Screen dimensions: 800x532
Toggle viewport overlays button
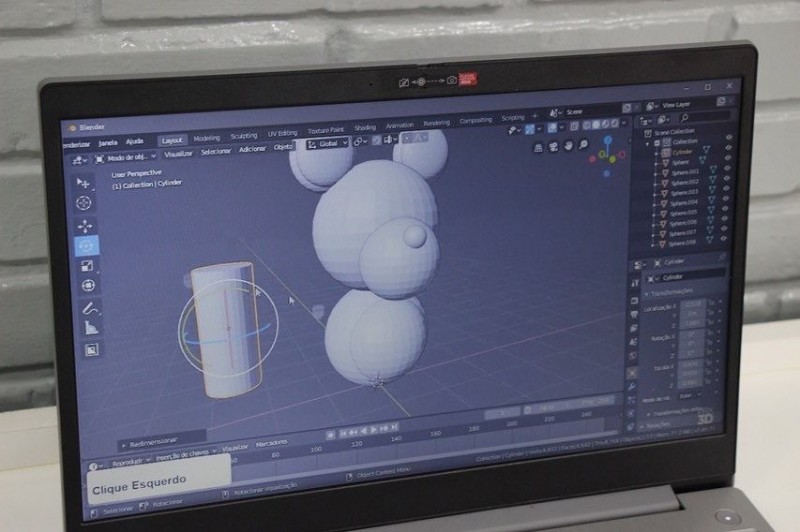552,128
